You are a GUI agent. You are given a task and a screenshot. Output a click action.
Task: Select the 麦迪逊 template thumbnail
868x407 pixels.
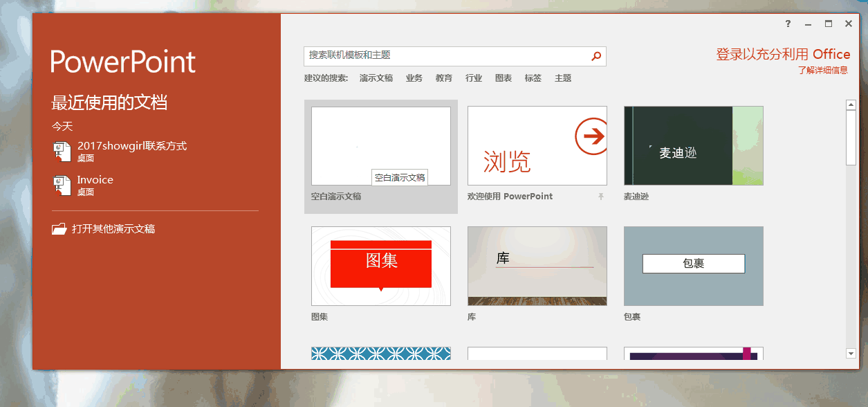(x=694, y=146)
